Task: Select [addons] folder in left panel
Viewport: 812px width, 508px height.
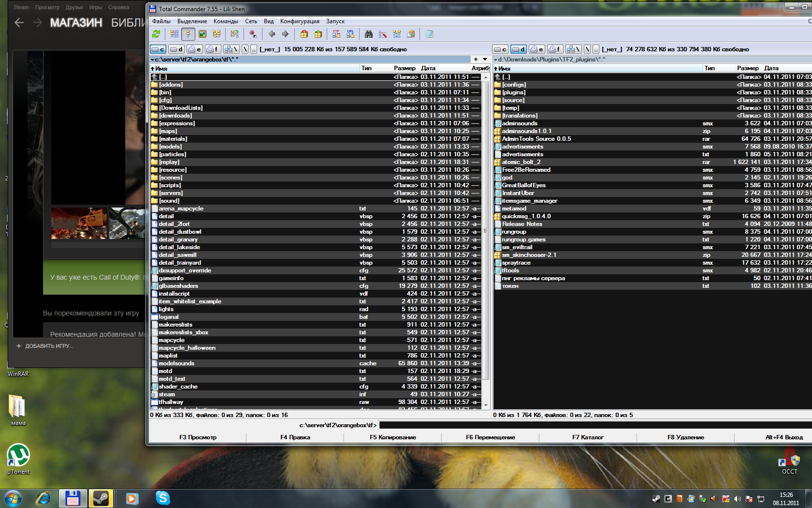Action: [x=315, y=85]
